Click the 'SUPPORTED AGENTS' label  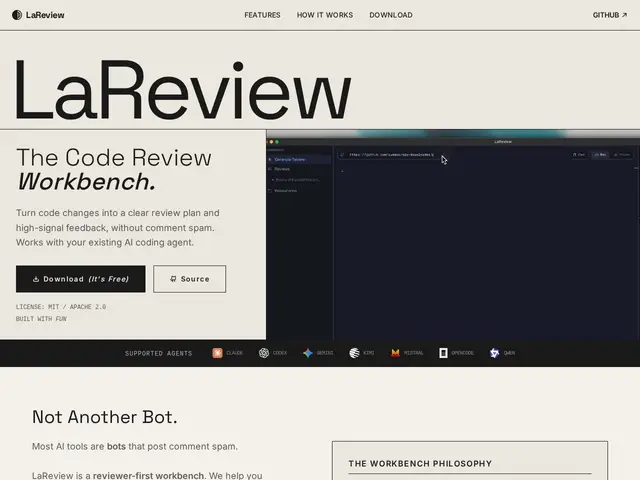(x=159, y=353)
